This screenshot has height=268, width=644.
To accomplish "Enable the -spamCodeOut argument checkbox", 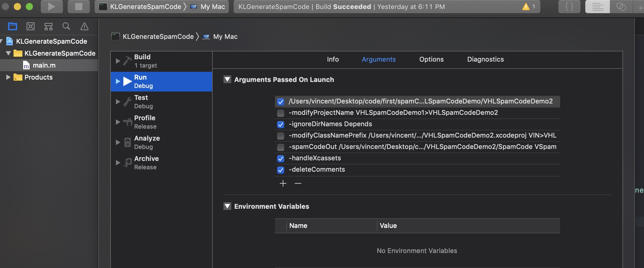I will pyautogui.click(x=281, y=147).
